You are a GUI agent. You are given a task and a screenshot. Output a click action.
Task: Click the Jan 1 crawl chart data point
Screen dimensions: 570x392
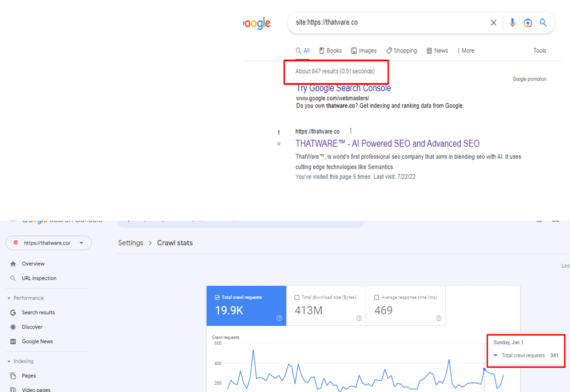coord(484,369)
